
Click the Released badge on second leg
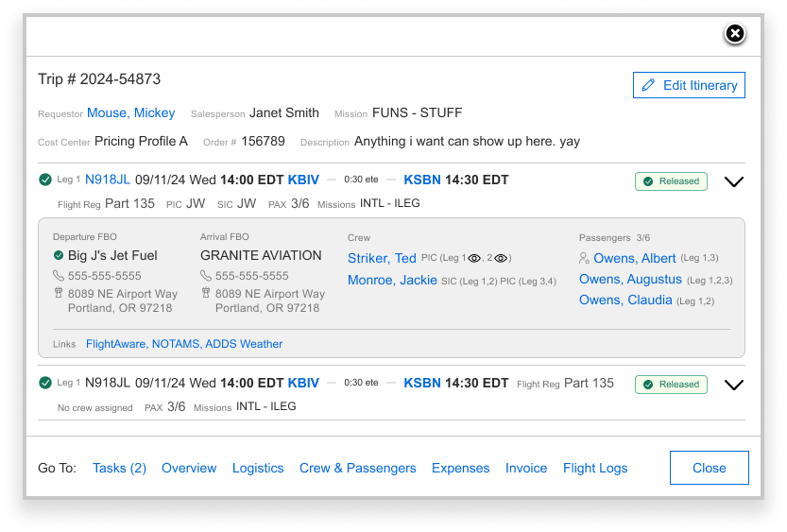(x=671, y=385)
